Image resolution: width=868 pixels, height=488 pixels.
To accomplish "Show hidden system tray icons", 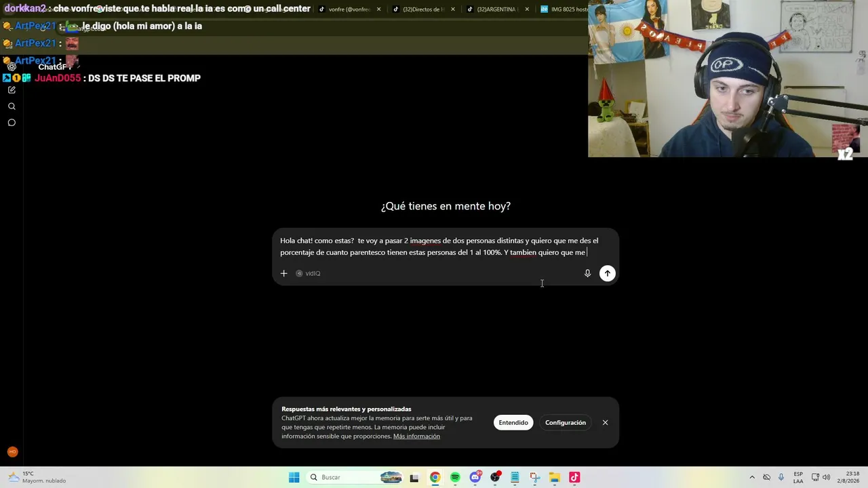I will (x=751, y=477).
